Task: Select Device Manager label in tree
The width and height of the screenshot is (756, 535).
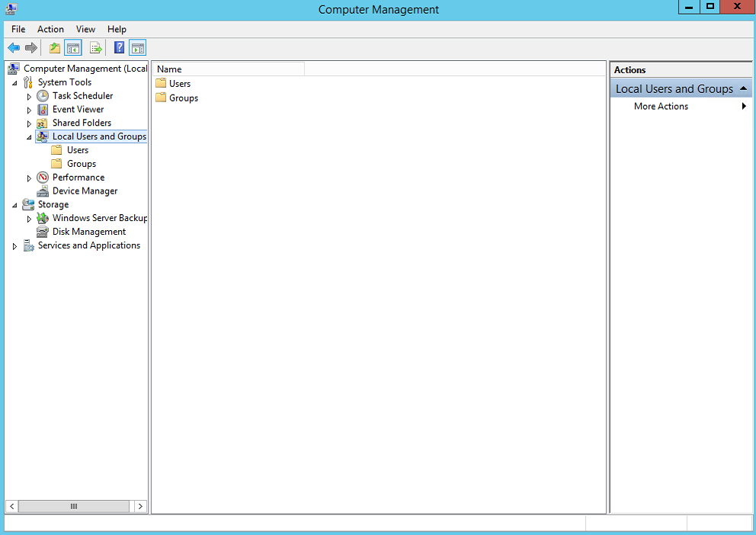Action: pos(85,191)
